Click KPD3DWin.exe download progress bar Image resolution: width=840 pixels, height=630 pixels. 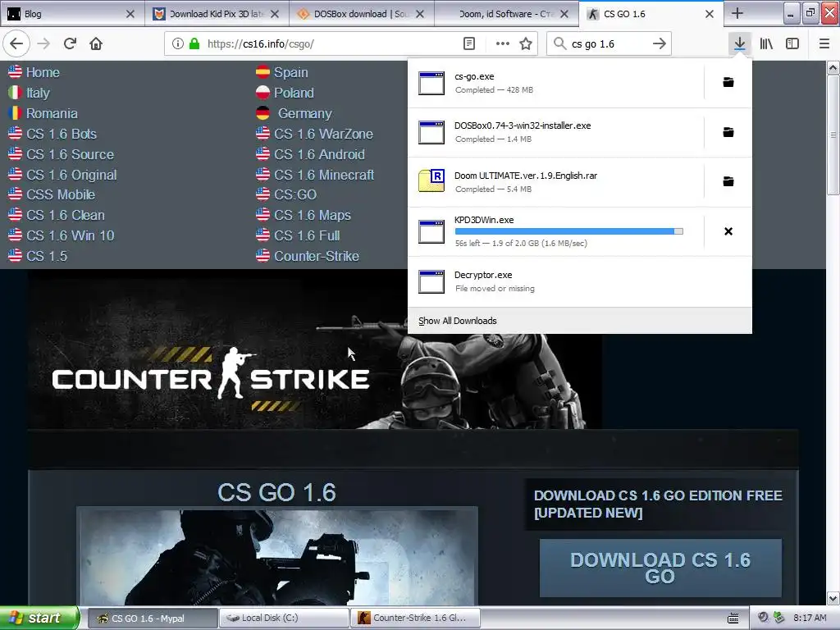click(569, 231)
